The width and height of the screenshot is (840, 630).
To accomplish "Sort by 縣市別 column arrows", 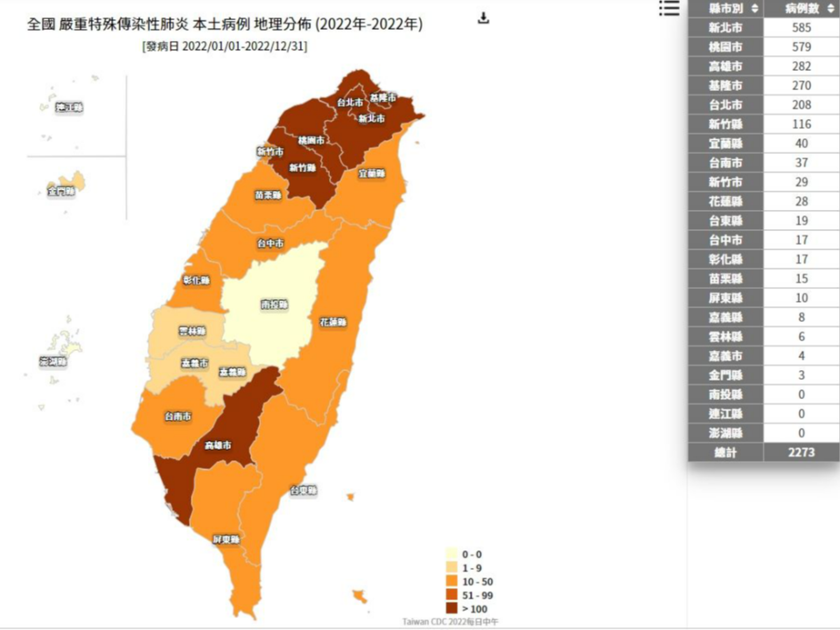I will (754, 8).
